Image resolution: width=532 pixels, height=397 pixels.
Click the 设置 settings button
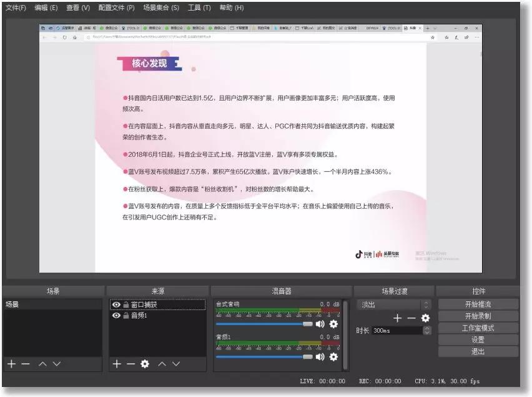pos(480,339)
